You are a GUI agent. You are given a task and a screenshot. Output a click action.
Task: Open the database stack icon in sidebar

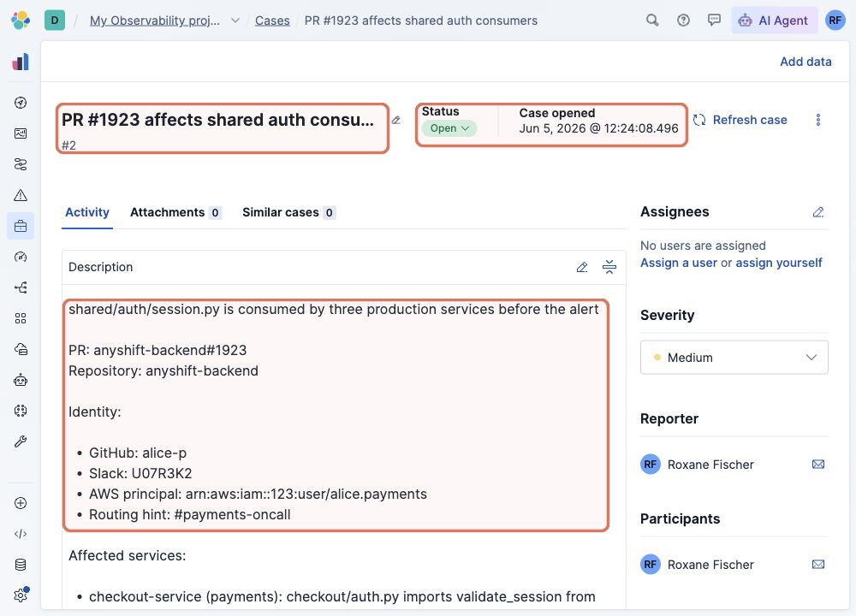click(x=21, y=565)
